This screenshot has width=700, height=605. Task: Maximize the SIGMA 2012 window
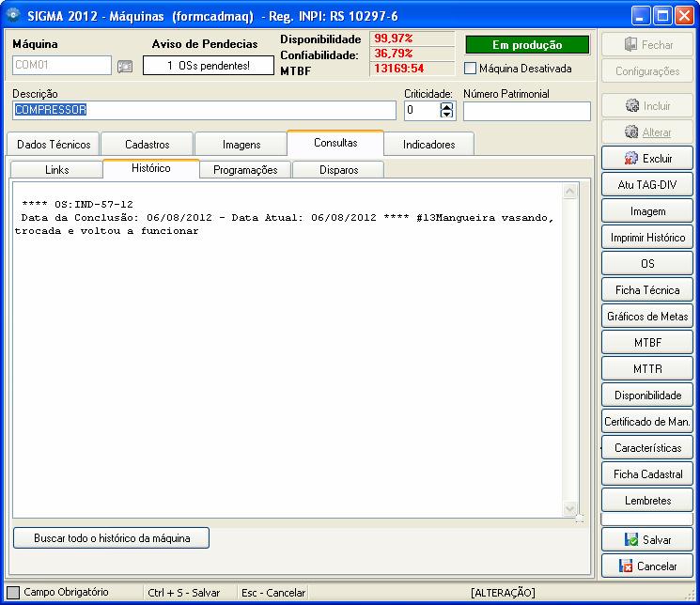tap(662, 16)
